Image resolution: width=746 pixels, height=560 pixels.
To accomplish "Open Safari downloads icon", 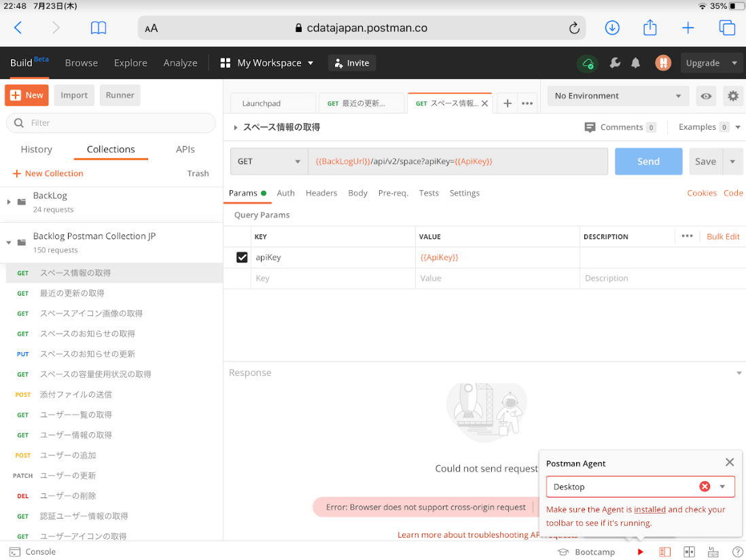I will click(612, 28).
